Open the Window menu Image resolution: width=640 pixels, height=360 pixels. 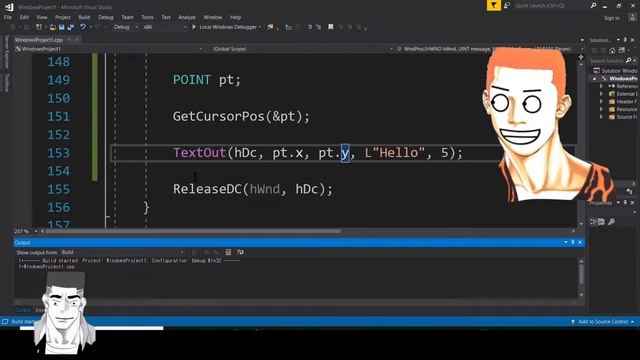[x=213, y=17]
